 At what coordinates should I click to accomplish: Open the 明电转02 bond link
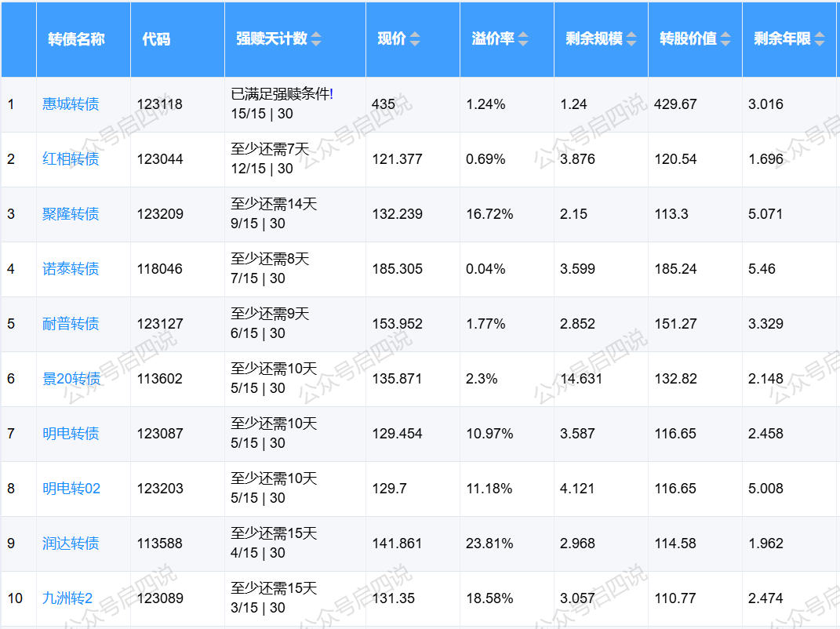click(71, 489)
